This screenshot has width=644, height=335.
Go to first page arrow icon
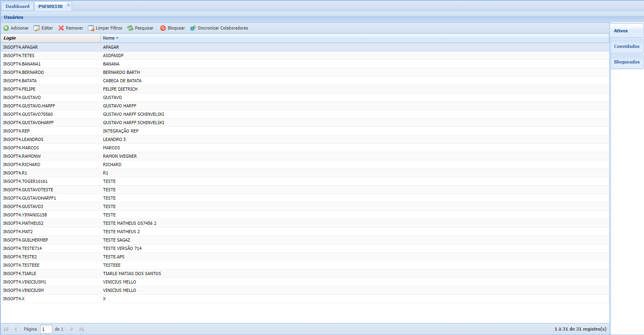[6, 329]
